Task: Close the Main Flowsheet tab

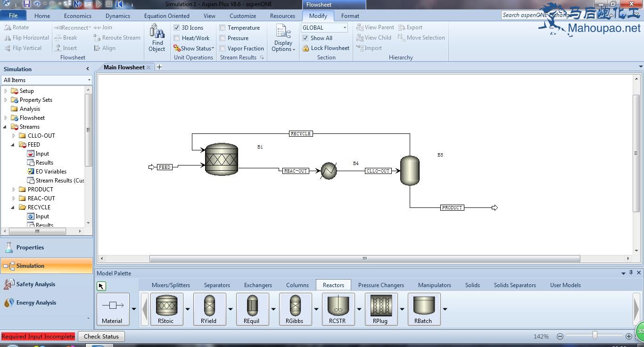Action: [149, 67]
